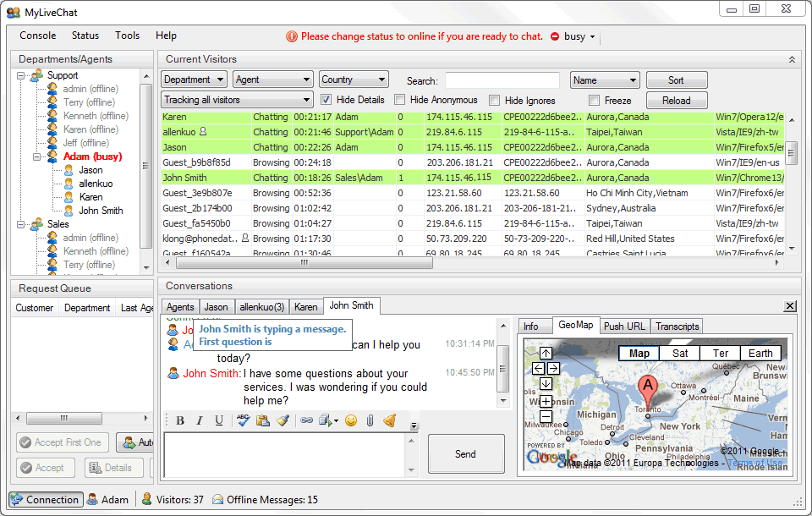
Task: Click the Bold formatting icon
Action: pos(180,420)
